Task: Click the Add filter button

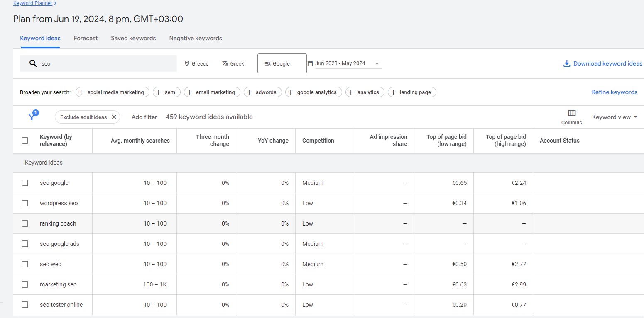Action: point(144,117)
